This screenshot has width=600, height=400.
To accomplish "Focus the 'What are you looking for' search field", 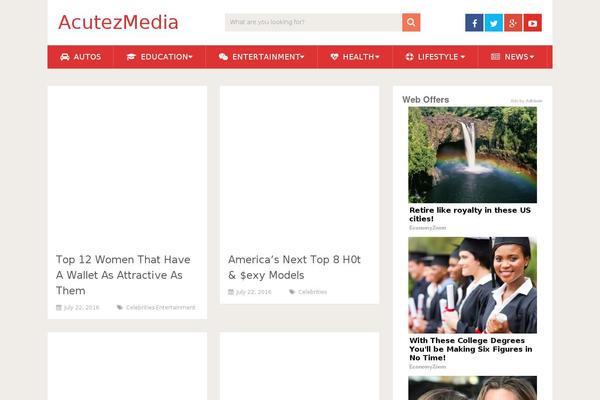I will [313, 23].
